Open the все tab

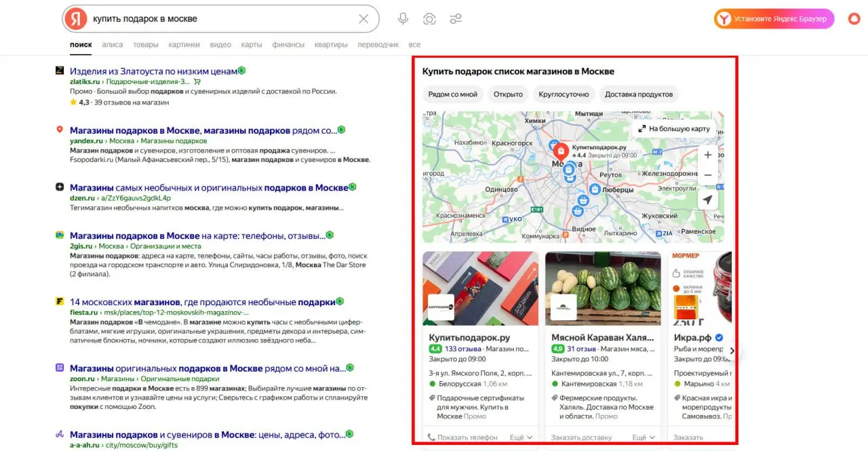(x=414, y=45)
